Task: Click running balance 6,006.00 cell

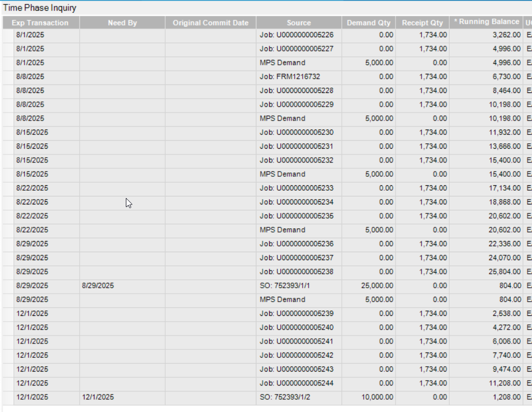Action: [x=486, y=341]
